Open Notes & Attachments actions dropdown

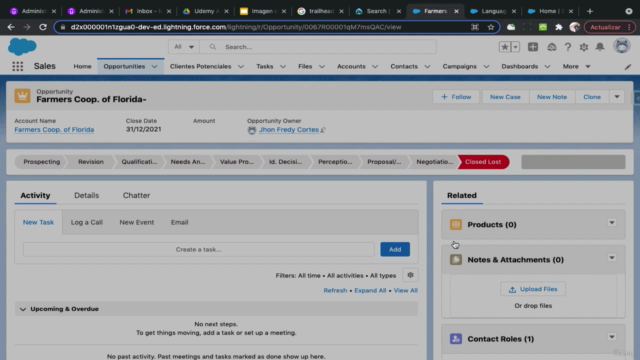[x=611, y=258]
